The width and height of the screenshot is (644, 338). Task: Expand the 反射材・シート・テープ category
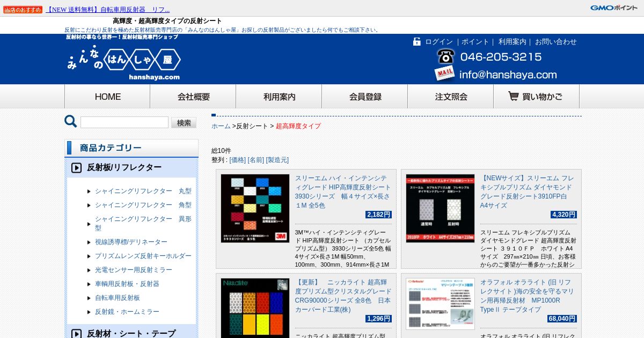(x=131, y=332)
